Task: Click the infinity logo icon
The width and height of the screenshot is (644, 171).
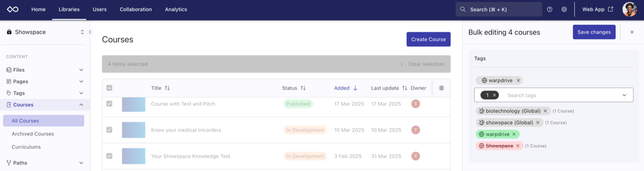Action: click(12, 9)
